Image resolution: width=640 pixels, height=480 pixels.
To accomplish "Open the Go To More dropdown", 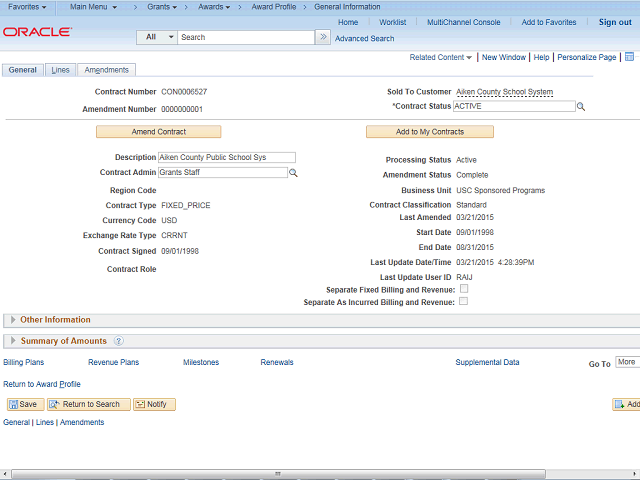I will [x=628, y=362].
